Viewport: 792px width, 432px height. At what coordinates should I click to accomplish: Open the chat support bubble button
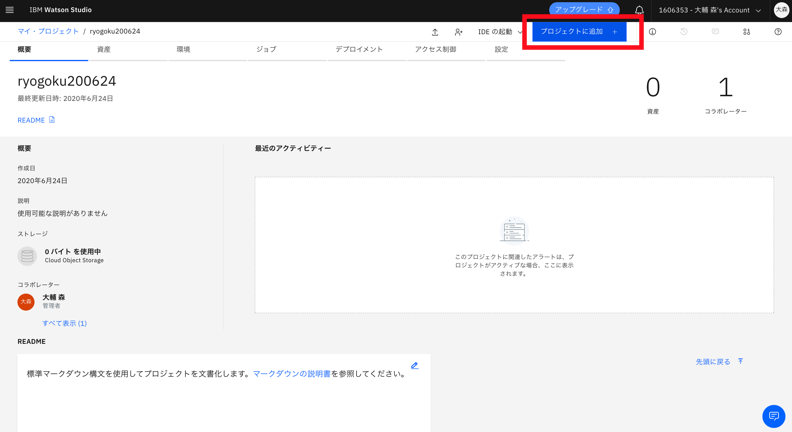pos(773,416)
